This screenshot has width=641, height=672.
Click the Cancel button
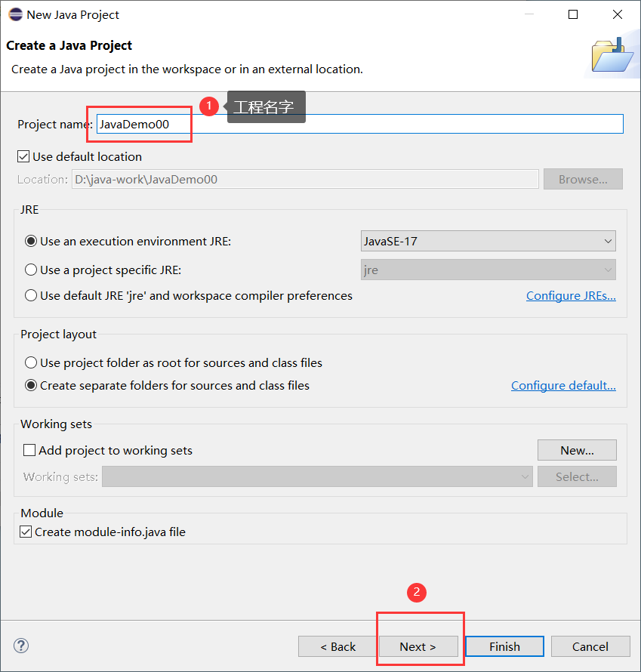pos(590,646)
